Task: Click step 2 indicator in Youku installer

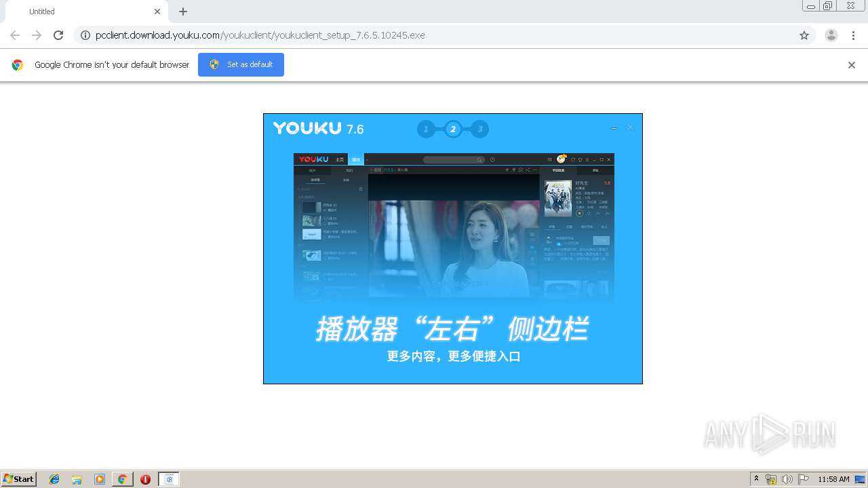Action: (x=453, y=129)
